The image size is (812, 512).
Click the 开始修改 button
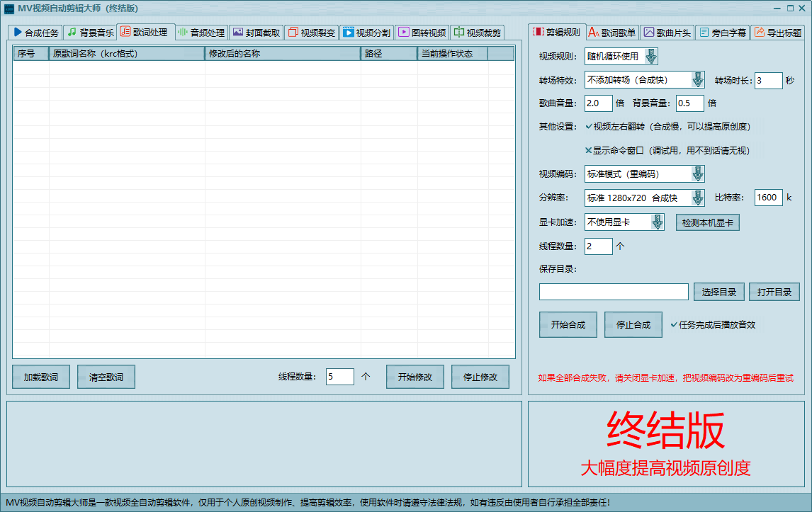(x=415, y=377)
